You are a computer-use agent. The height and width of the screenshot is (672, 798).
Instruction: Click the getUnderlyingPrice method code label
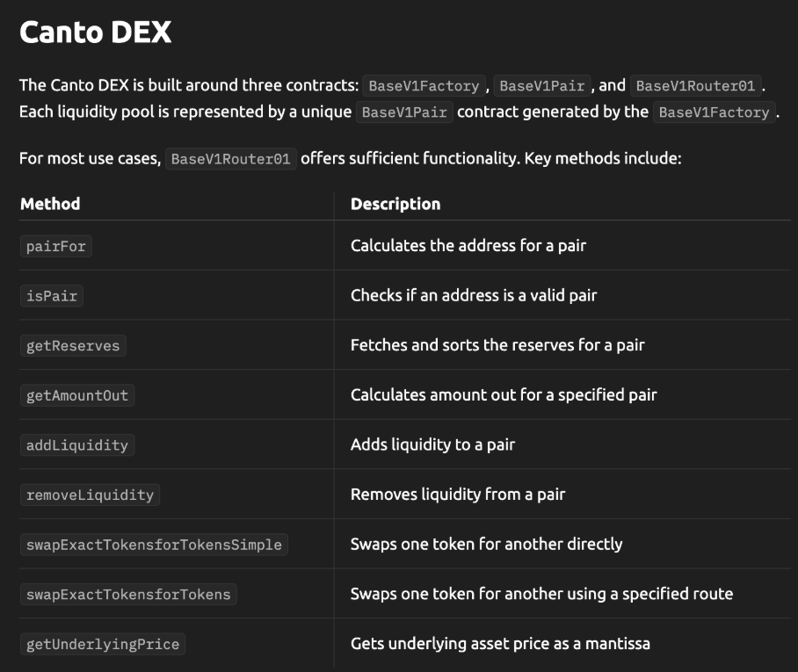103,644
